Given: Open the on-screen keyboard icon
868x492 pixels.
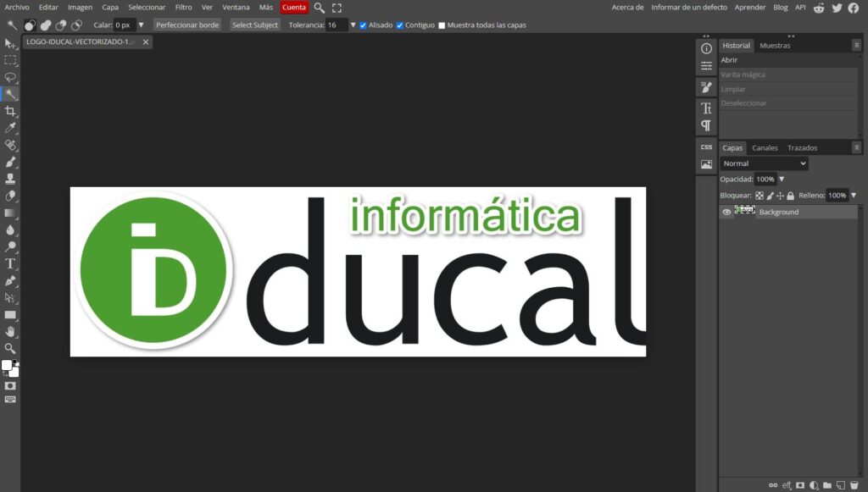Looking at the screenshot, I should point(10,399).
